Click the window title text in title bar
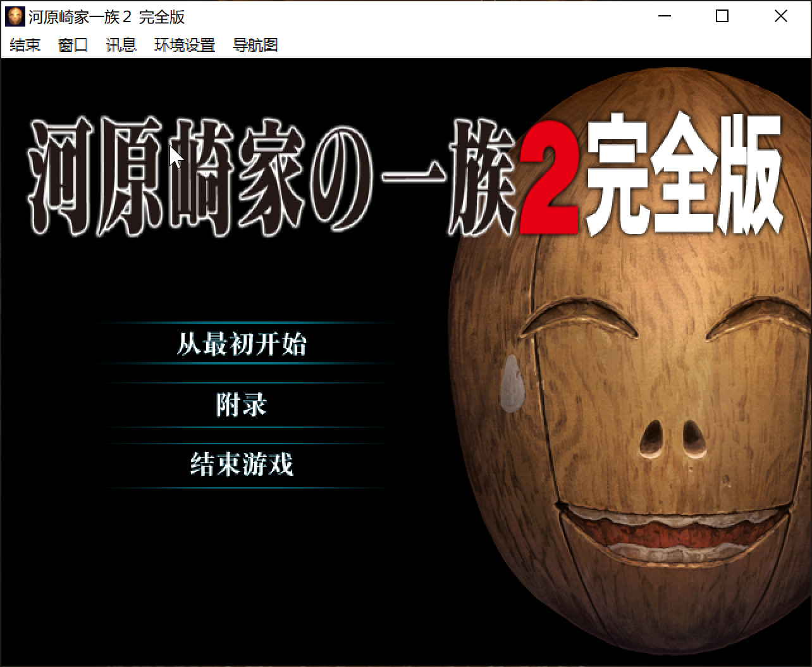812x667 pixels. click(106, 17)
